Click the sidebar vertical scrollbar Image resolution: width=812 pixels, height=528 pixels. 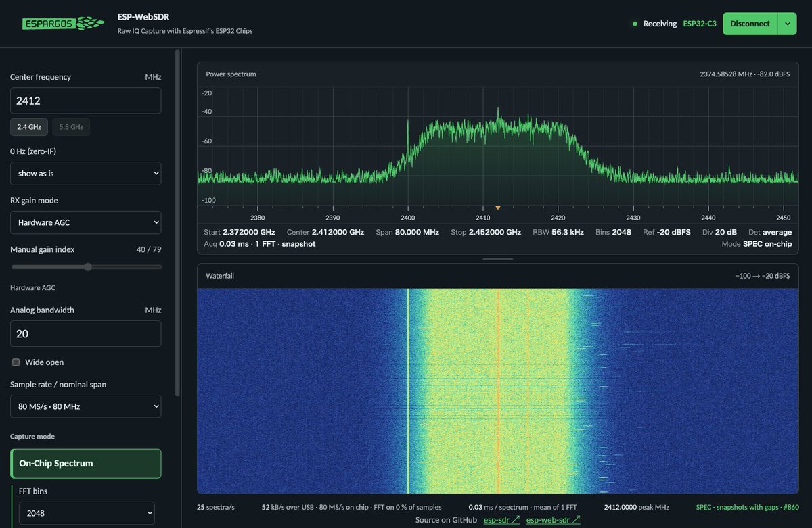coord(178,223)
